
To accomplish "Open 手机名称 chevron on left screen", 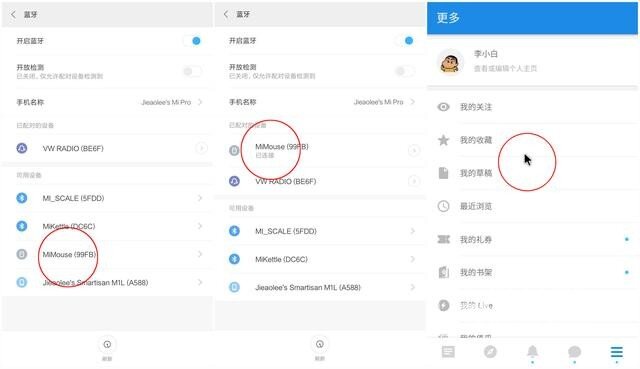I will pos(200,102).
